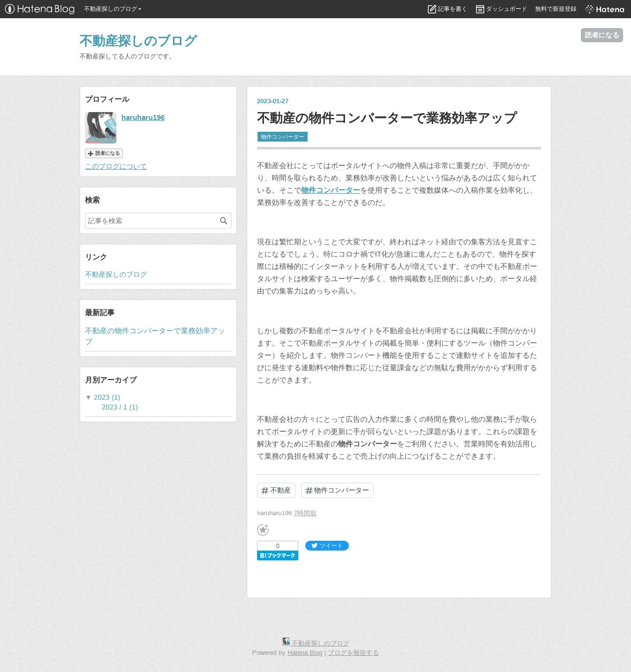Open the Hatena logo at top right
631x672 pixels.
click(x=604, y=9)
